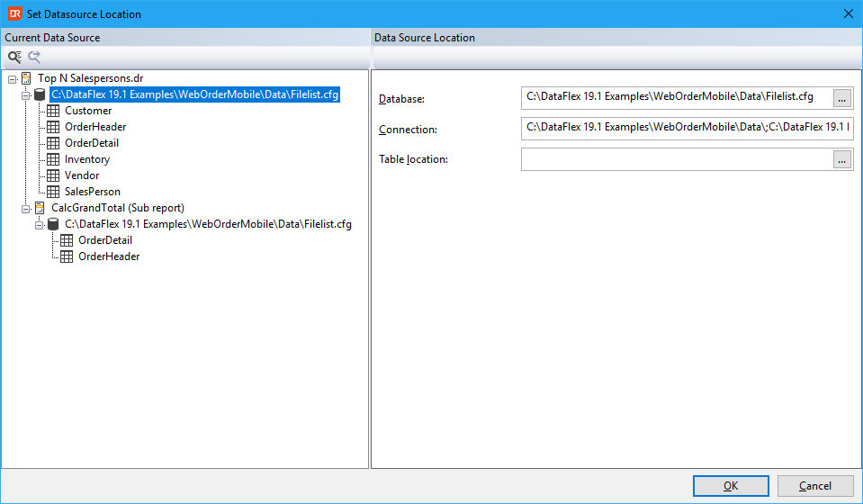The height and width of the screenshot is (504, 863).
Task: Click the database cylinder icon of selected Filelist.cfg
Action: click(x=40, y=94)
